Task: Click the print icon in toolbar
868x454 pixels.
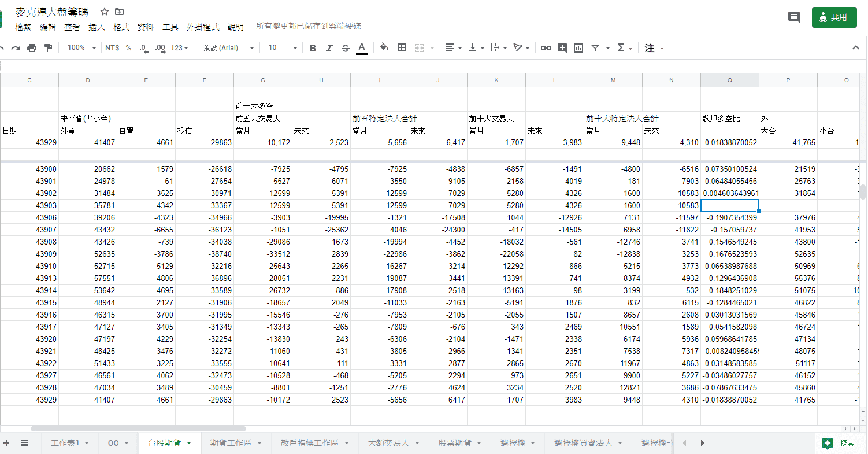Action: (x=32, y=48)
